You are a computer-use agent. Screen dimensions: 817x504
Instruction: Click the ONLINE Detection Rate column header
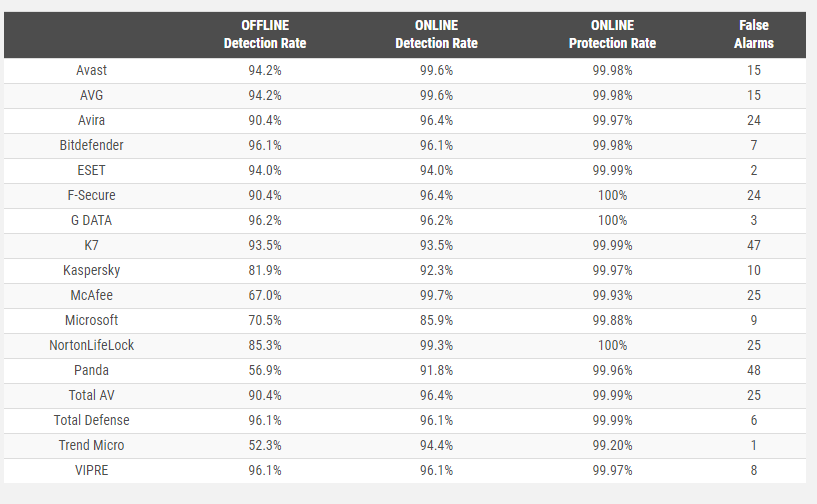coord(436,35)
